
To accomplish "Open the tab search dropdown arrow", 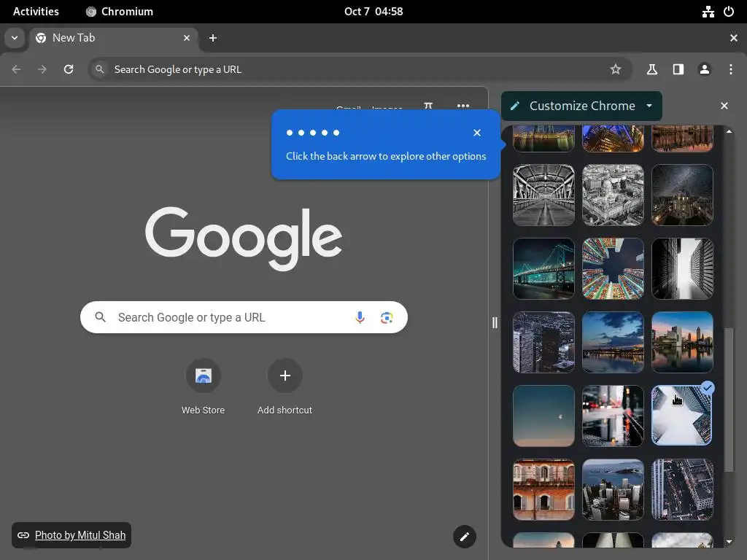I will point(15,38).
